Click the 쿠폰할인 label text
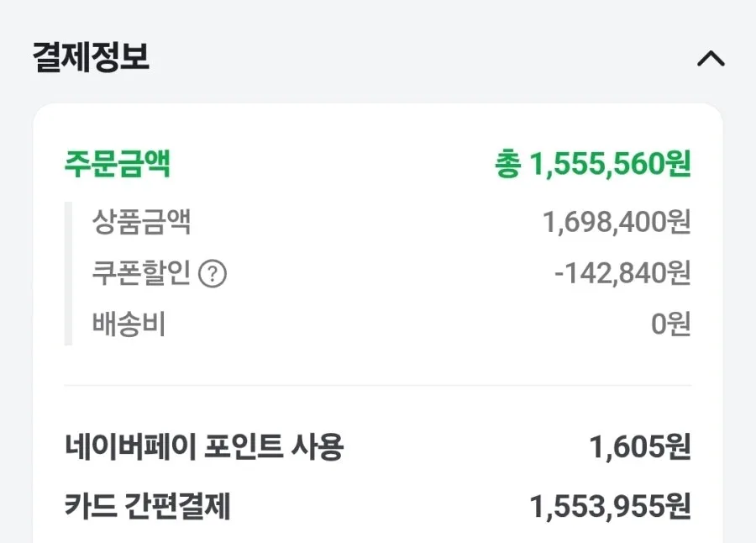 tap(141, 272)
